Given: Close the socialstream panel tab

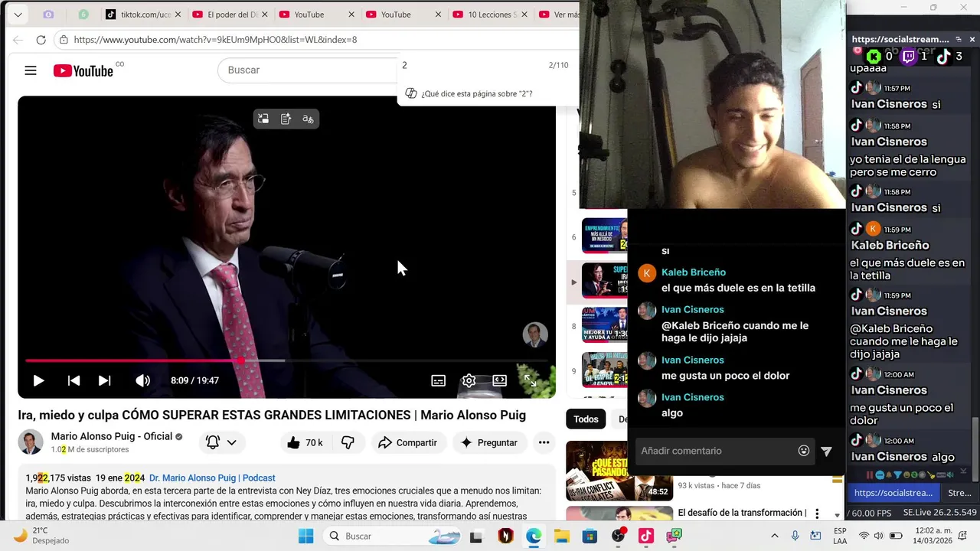Looking at the screenshot, I should [x=972, y=39].
